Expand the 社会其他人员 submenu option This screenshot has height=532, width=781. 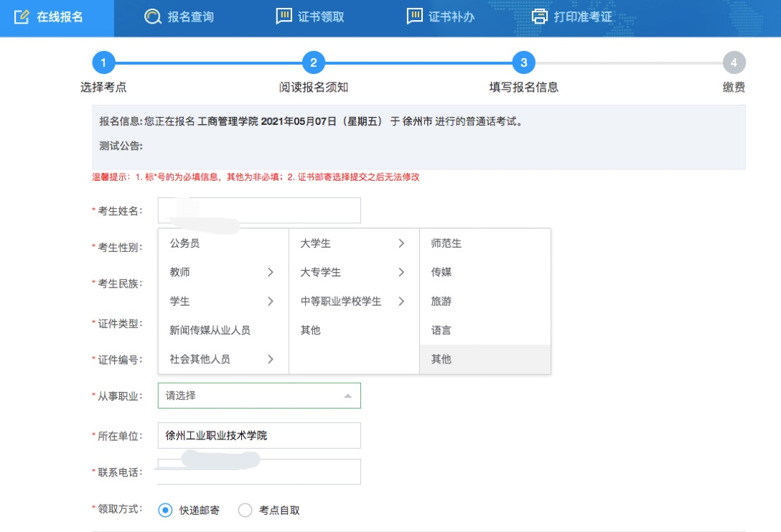click(223, 359)
